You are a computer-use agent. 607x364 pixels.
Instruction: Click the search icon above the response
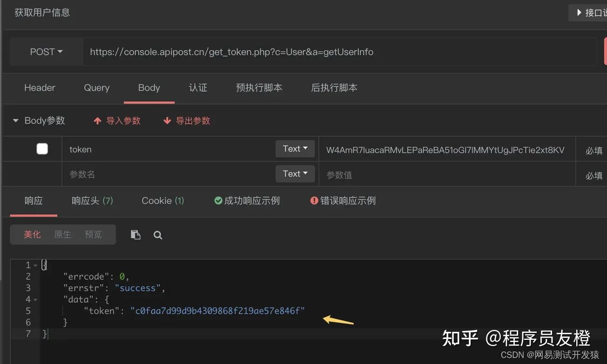(158, 235)
